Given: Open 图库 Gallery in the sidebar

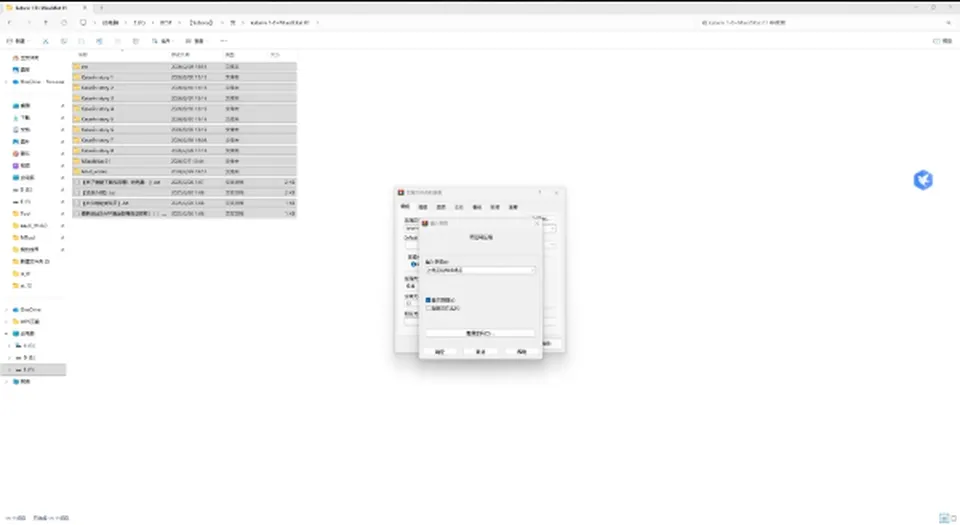Looking at the screenshot, I should pos(21,70).
